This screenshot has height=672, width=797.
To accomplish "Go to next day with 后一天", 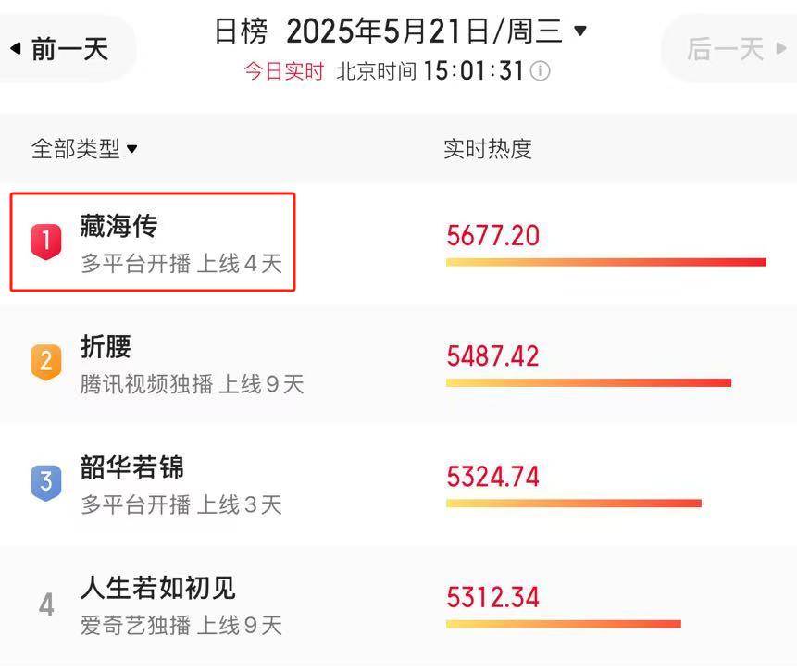I will click(x=732, y=49).
